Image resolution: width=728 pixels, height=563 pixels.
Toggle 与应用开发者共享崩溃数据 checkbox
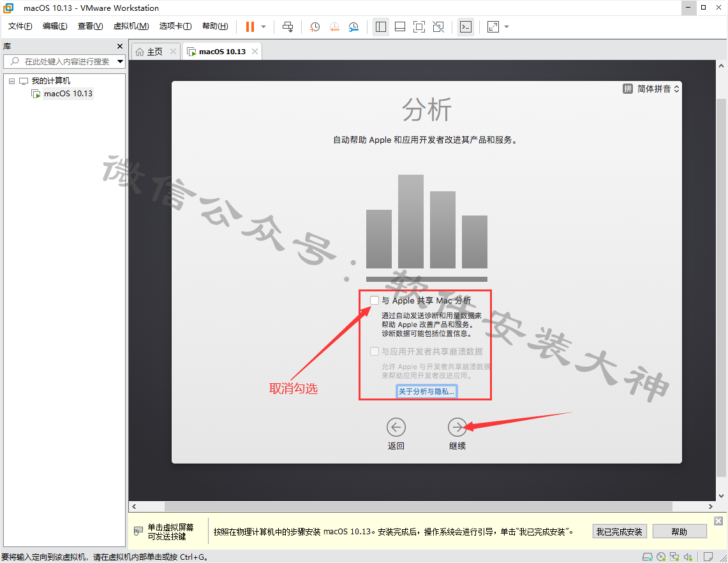coord(375,351)
